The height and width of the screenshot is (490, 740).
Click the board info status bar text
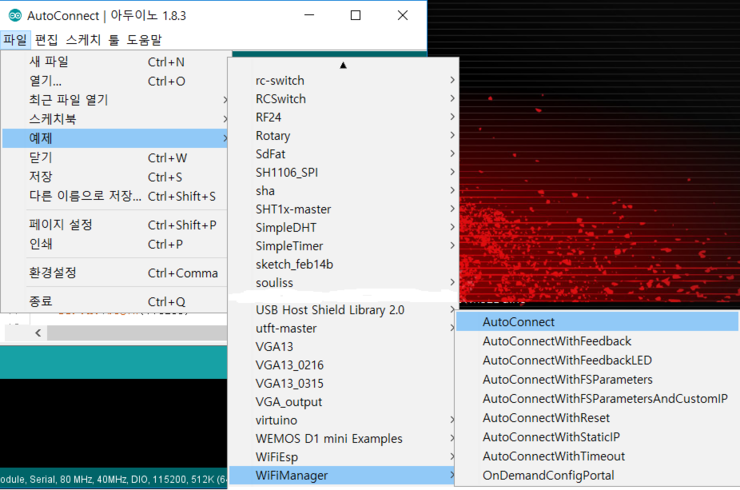point(113,479)
